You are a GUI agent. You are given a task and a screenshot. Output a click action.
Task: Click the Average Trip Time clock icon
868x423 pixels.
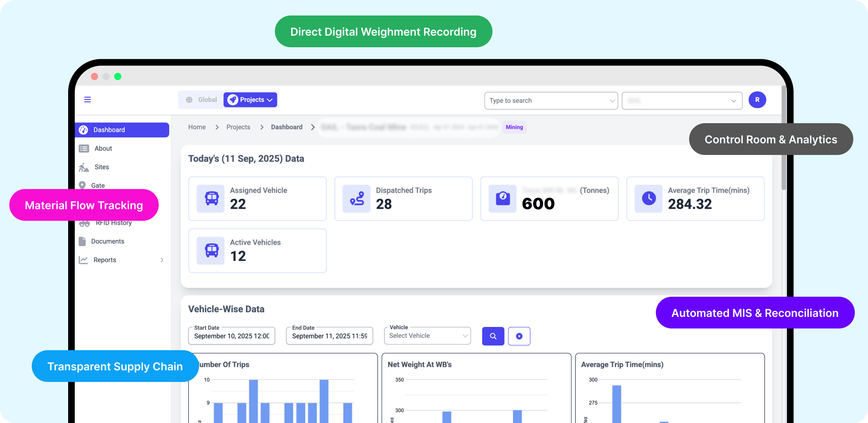648,199
